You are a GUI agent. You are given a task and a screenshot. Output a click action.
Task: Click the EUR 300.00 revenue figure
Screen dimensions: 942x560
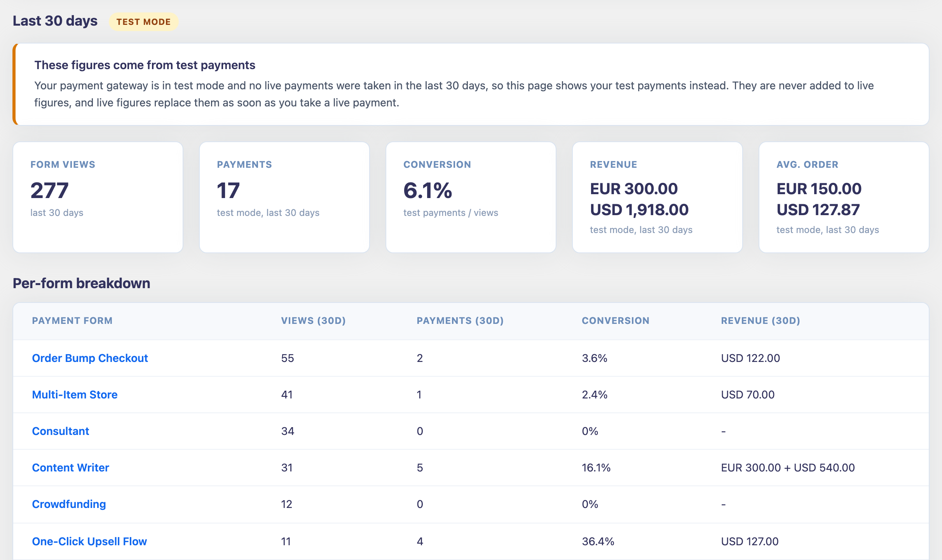[x=634, y=189]
